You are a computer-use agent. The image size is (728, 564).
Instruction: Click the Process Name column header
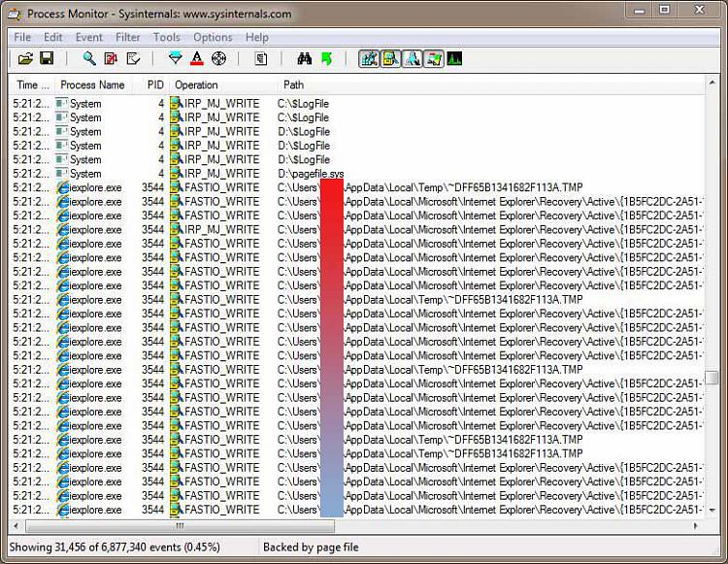click(x=93, y=85)
